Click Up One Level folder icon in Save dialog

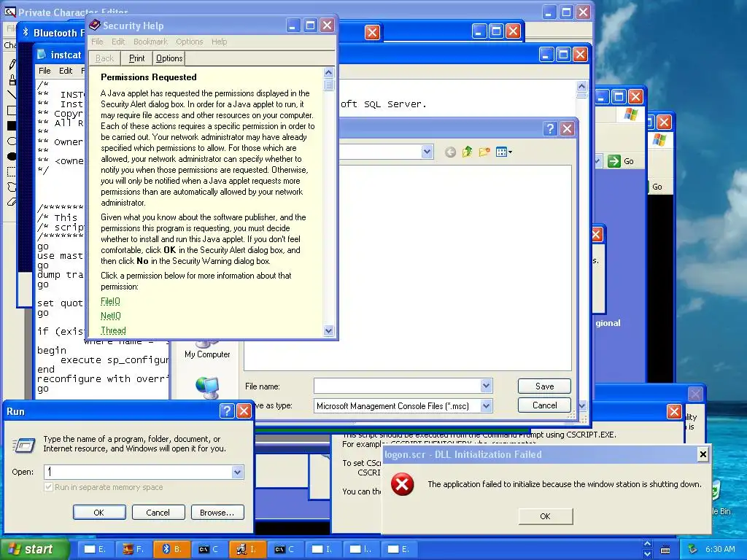click(467, 152)
